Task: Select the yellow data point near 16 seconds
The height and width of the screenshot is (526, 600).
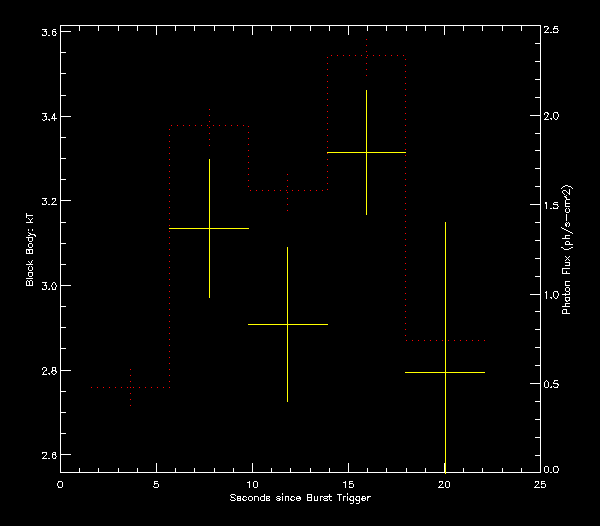Action: [x=366, y=152]
